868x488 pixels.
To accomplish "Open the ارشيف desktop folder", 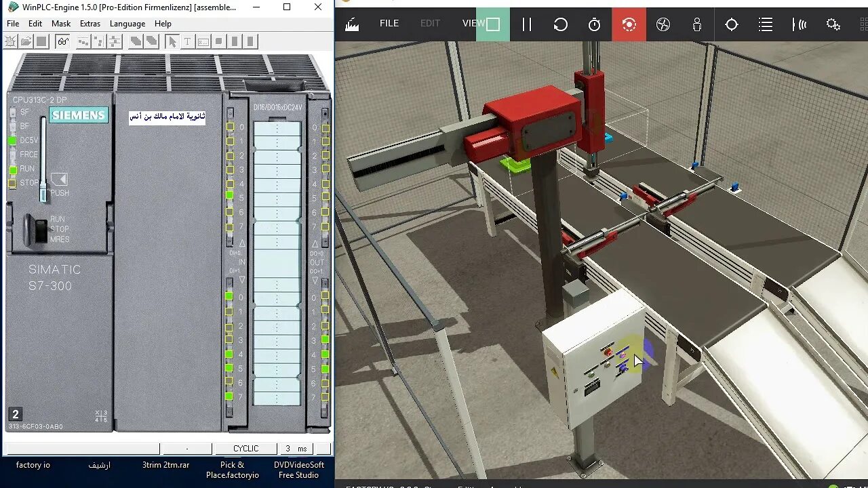I will click(x=99, y=465).
